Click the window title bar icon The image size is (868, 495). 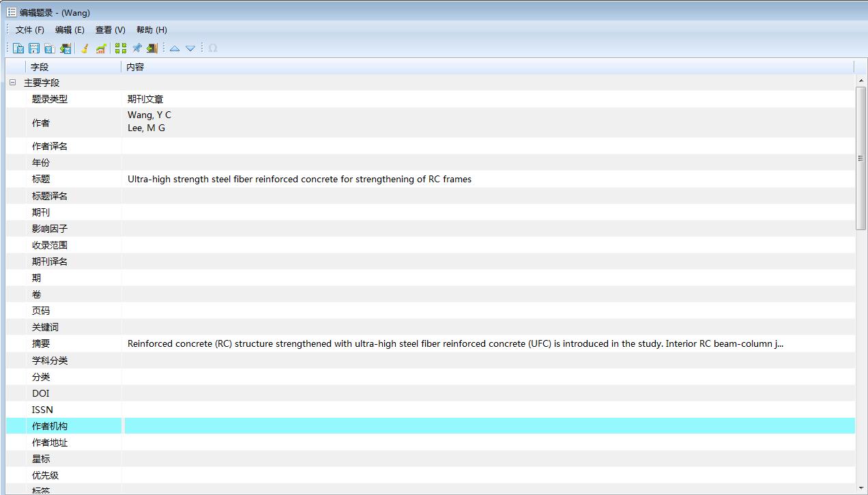12,12
